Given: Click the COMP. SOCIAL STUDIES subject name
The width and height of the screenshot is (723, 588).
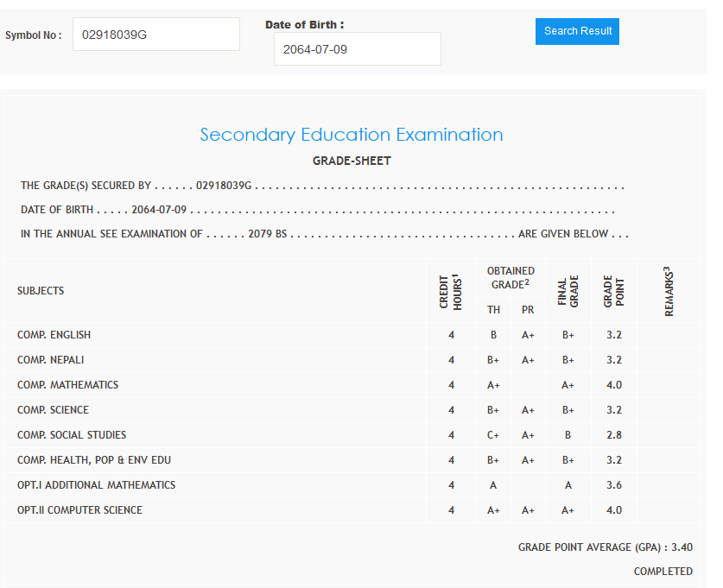Looking at the screenshot, I should [x=72, y=435].
